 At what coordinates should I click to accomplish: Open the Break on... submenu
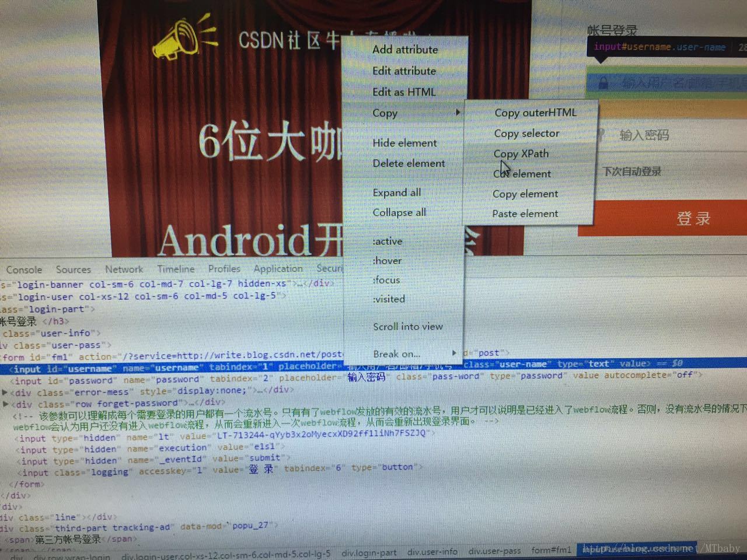(x=396, y=353)
